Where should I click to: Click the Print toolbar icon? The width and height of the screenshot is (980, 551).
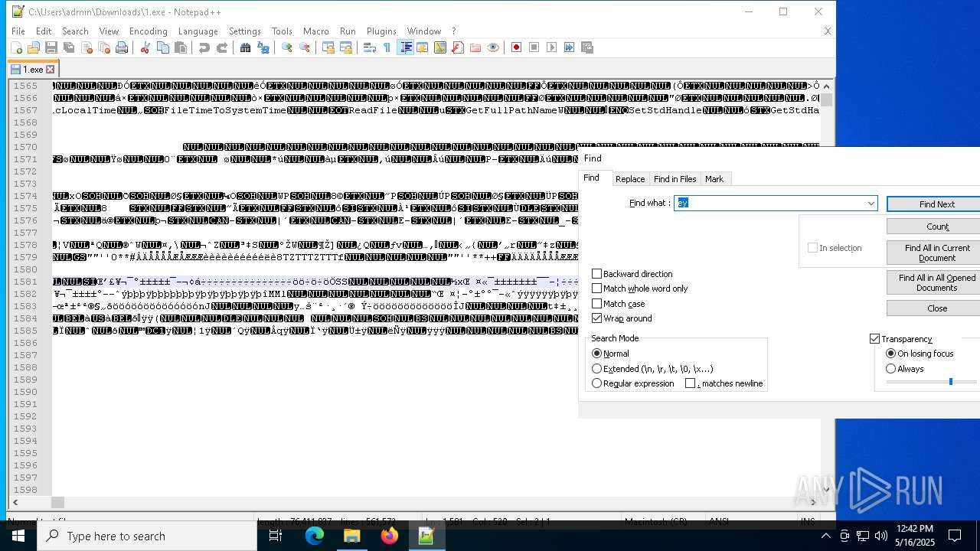(122, 47)
